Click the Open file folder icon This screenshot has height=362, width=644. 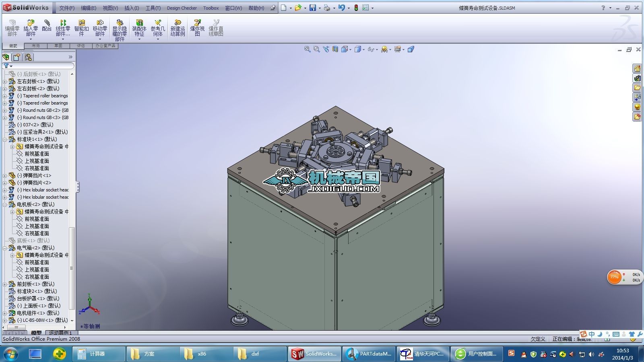point(298,8)
